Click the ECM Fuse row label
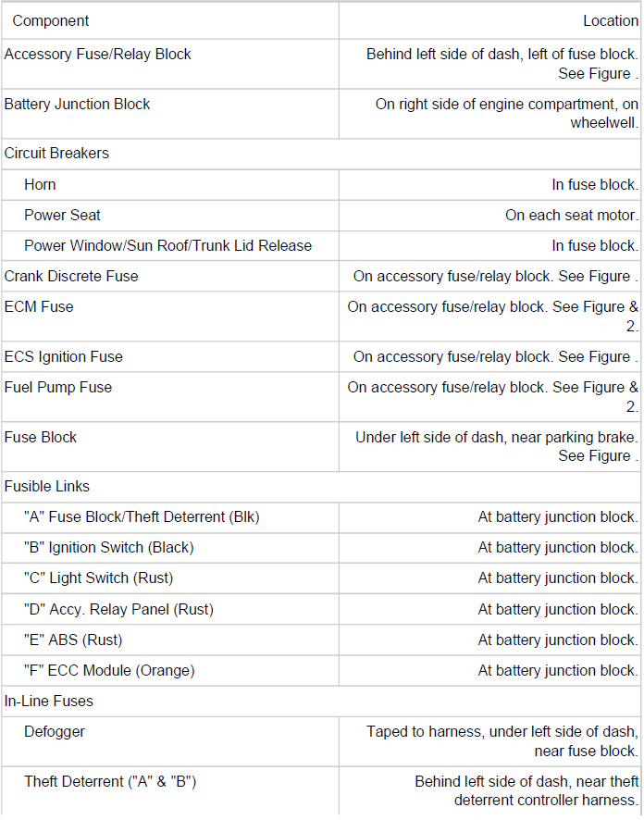The width and height of the screenshot is (644, 820). [39, 307]
